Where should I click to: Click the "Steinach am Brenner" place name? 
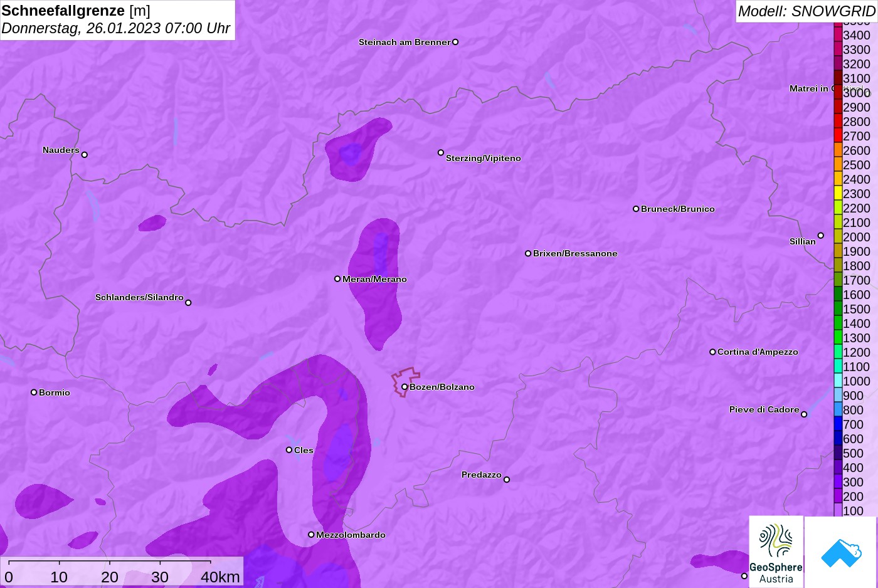[405, 42]
